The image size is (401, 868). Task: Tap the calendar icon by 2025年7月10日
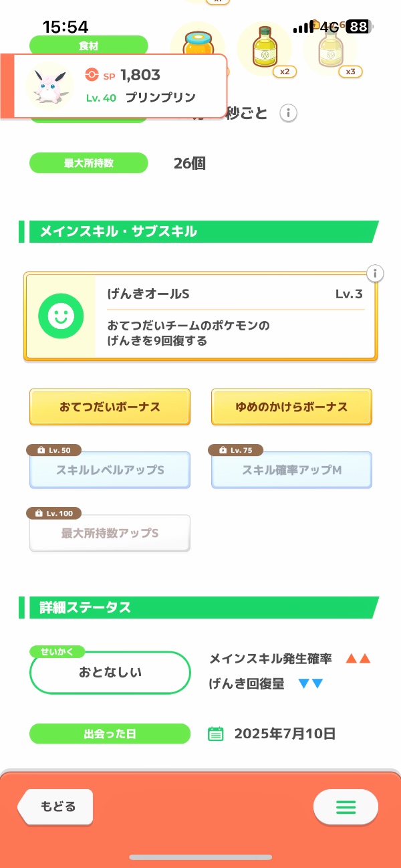pyautogui.click(x=215, y=734)
